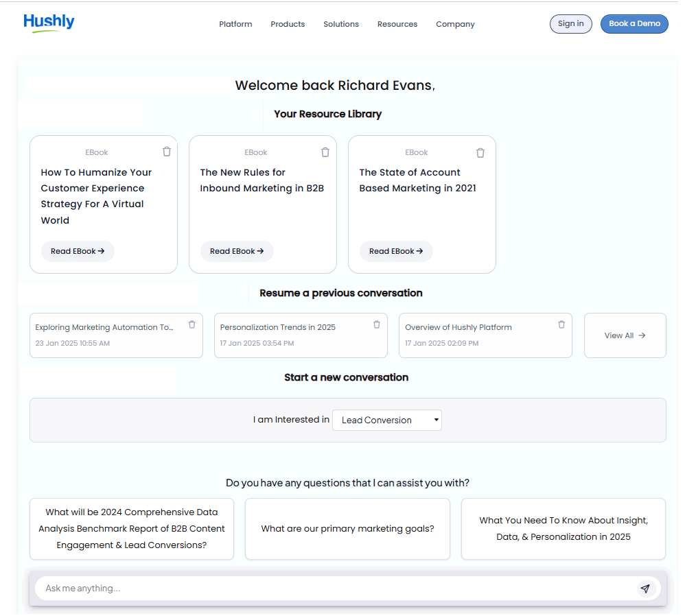
Task: Open the Resources menu
Action: point(397,24)
